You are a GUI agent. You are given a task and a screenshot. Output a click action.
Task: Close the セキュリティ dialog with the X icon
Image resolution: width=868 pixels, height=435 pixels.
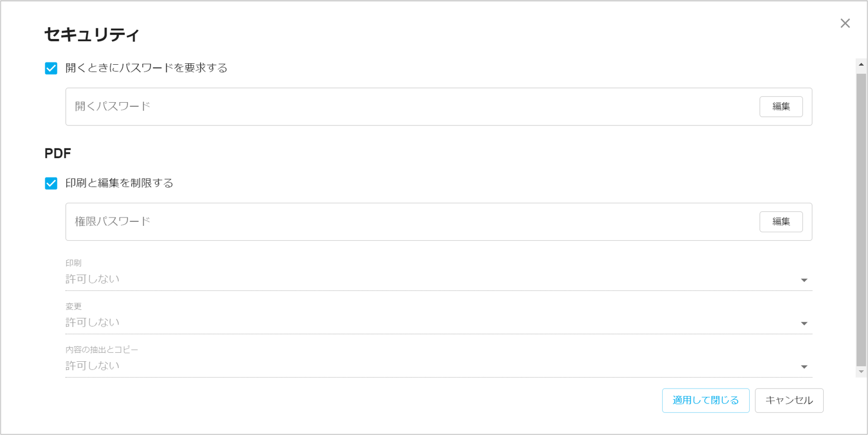point(845,23)
